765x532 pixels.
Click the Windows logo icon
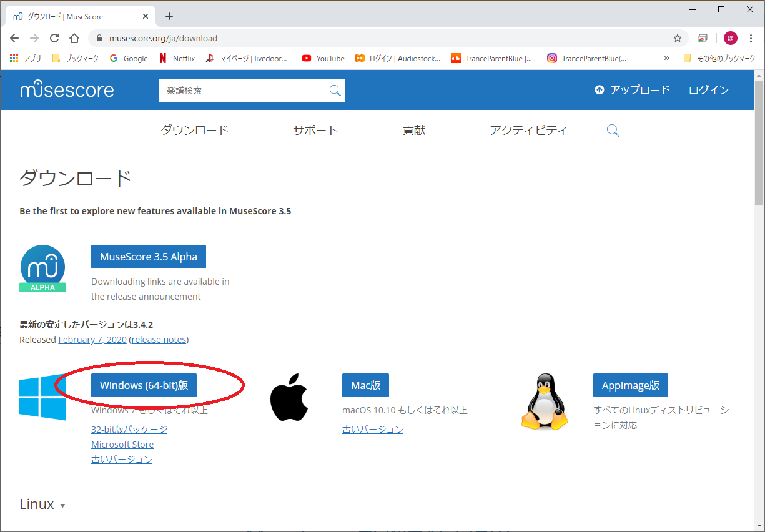[x=43, y=397]
